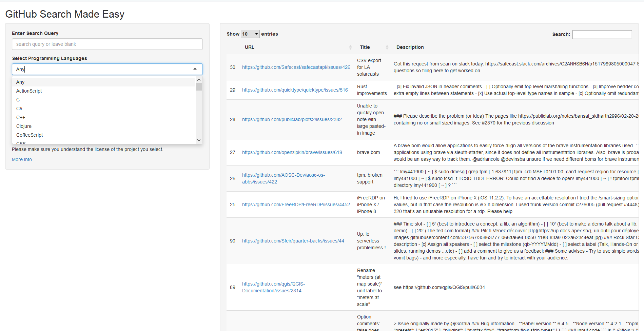644x331 pixels.
Task: Open the Show entries count dropdown
Action: tap(250, 34)
